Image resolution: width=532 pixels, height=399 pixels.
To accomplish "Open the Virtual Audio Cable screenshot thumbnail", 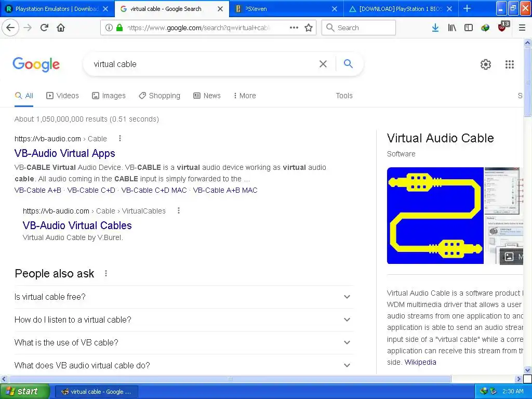I will (x=502, y=191).
